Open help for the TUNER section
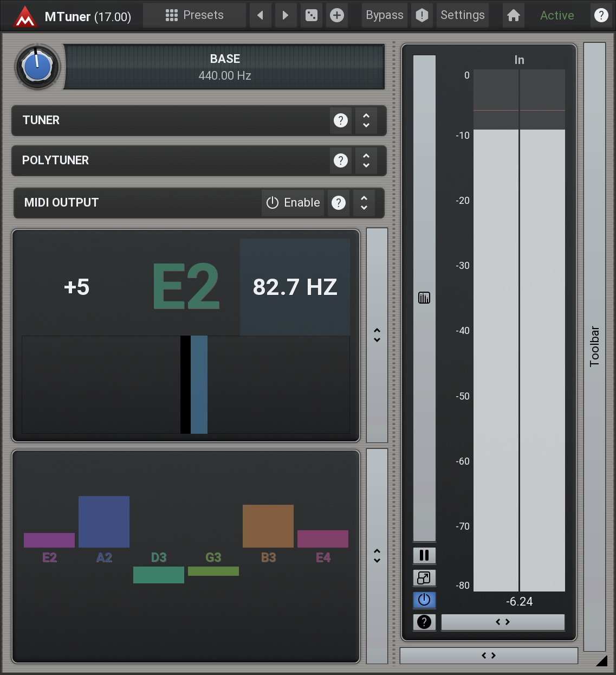Image resolution: width=616 pixels, height=675 pixels. coord(340,120)
